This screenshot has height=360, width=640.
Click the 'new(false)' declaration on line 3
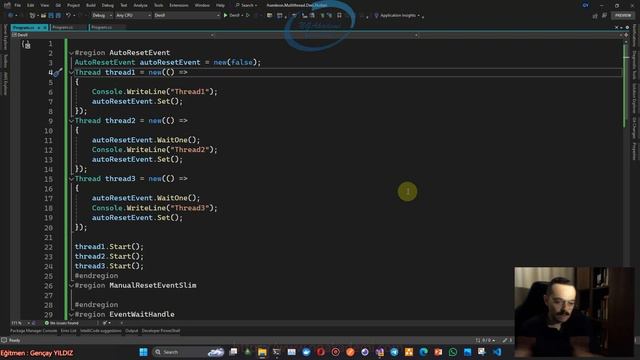(236, 62)
